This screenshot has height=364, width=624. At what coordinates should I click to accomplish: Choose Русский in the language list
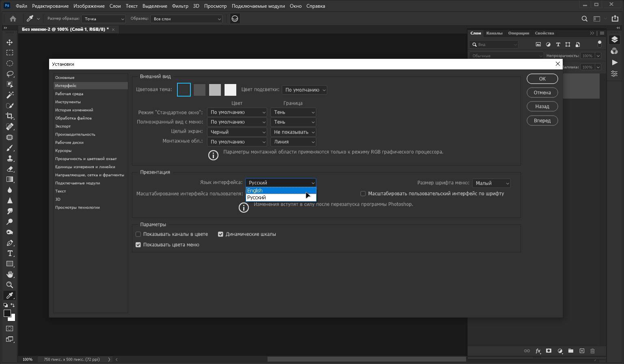(x=281, y=198)
